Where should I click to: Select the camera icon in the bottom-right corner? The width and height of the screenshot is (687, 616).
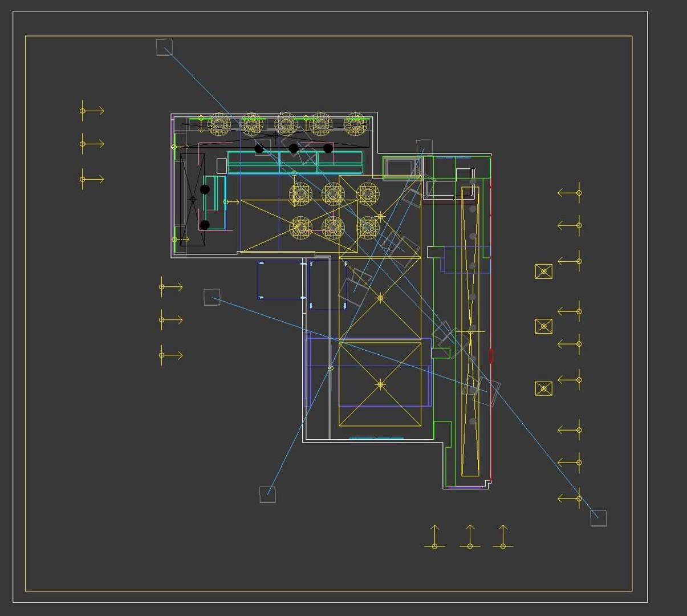click(x=598, y=518)
